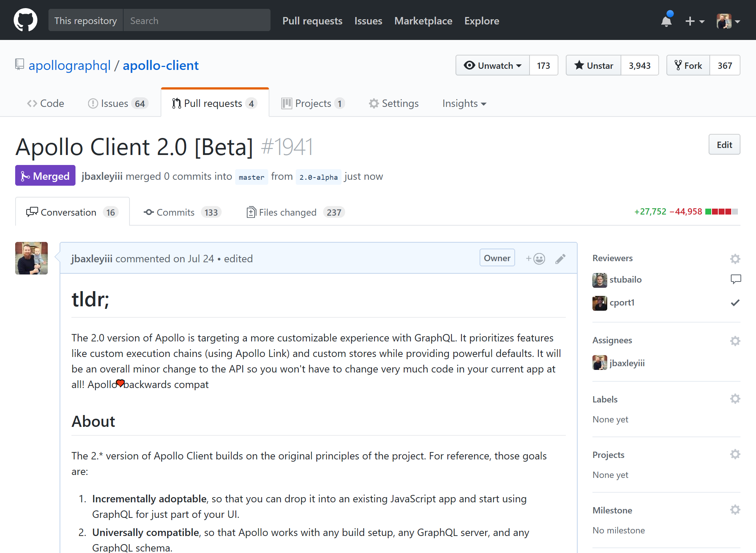Click the Owner badge
The width and height of the screenshot is (756, 553).
click(x=497, y=258)
